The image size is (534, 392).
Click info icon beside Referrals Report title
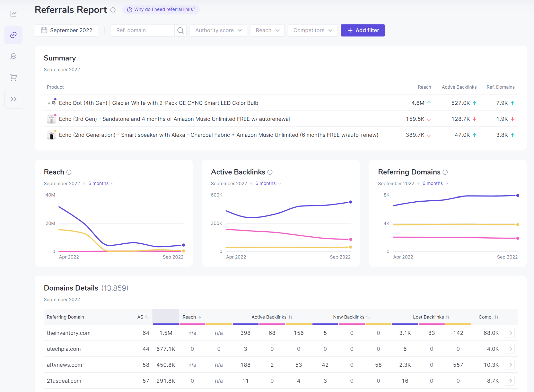click(x=113, y=10)
